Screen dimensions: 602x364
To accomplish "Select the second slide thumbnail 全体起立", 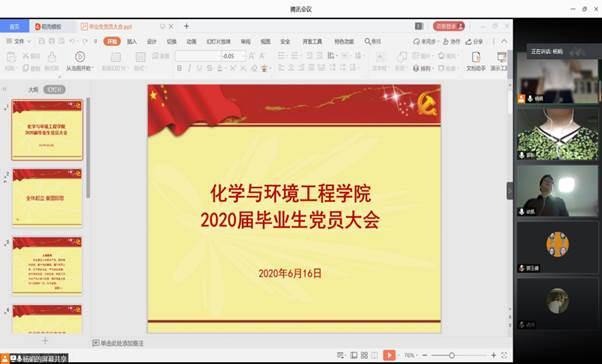I will tap(47, 197).
